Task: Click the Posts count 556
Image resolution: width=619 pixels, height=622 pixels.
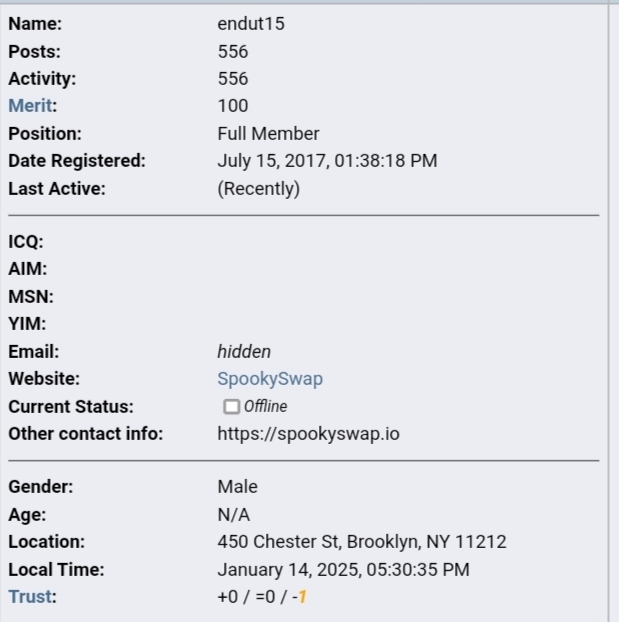Action: [233, 52]
